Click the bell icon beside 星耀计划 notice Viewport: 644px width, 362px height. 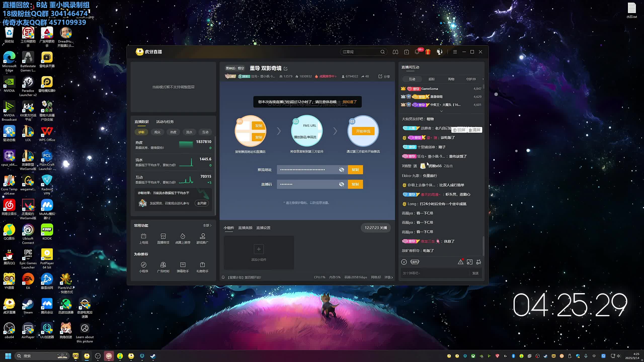pos(223,277)
